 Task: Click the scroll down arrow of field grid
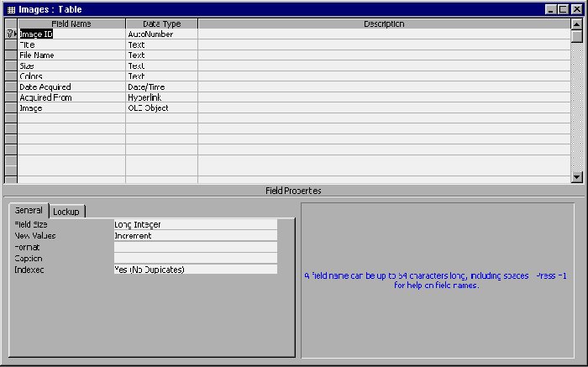click(x=576, y=176)
